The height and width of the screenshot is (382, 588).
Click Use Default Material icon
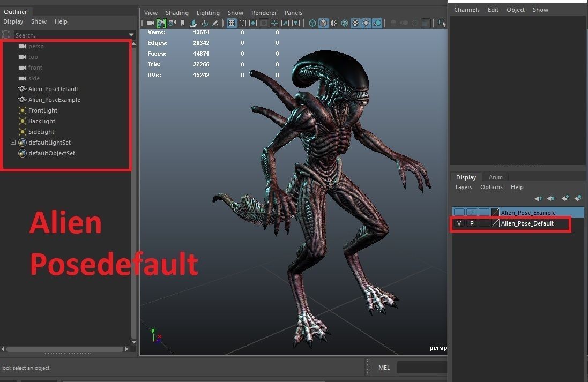(x=334, y=23)
